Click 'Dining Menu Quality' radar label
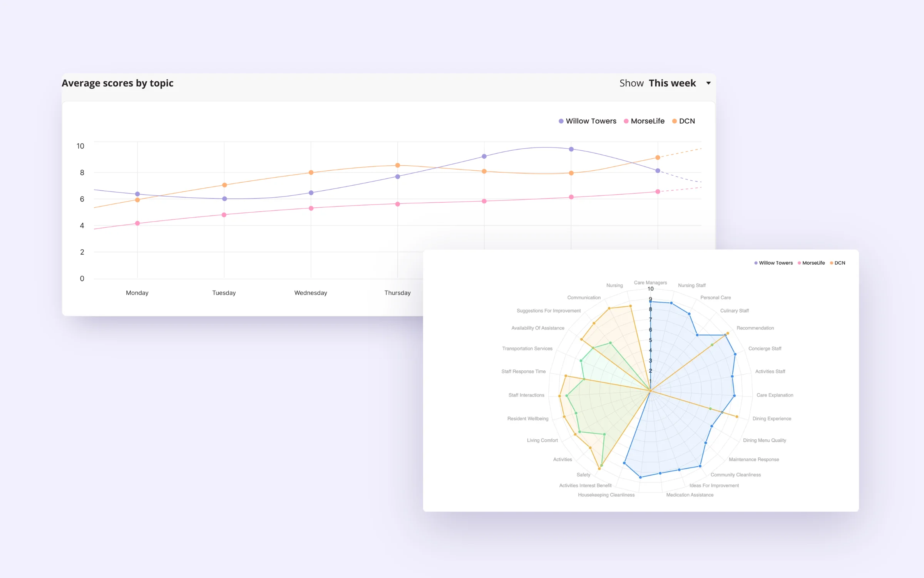924x578 pixels. pos(764,440)
